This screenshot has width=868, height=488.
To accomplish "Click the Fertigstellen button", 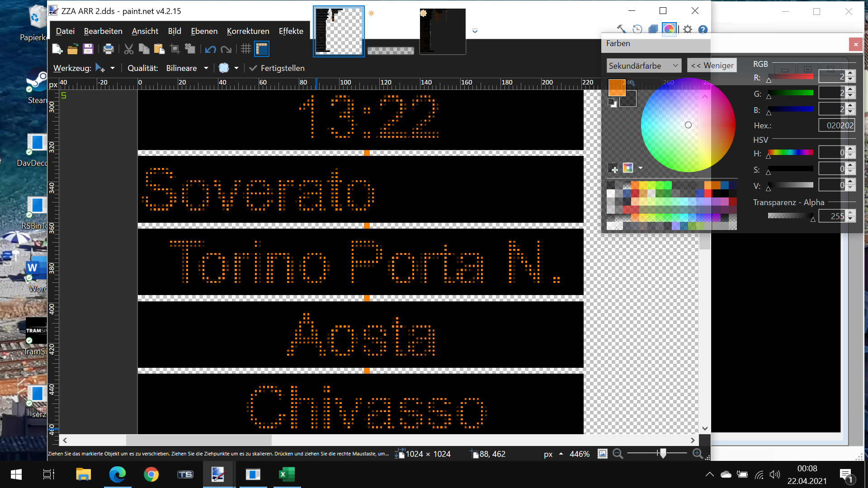I will (x=277, y=68).
